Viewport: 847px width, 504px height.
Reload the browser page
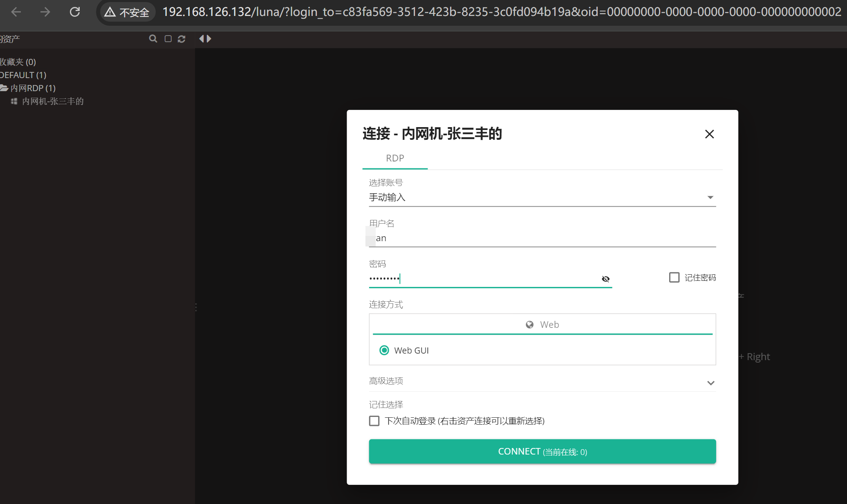click(75, 12)
